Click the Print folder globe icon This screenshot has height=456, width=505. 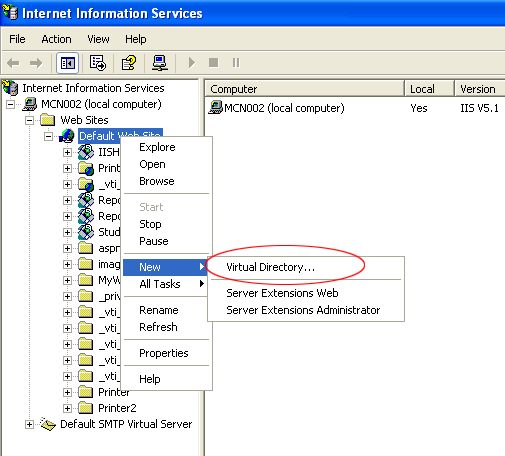86,168
